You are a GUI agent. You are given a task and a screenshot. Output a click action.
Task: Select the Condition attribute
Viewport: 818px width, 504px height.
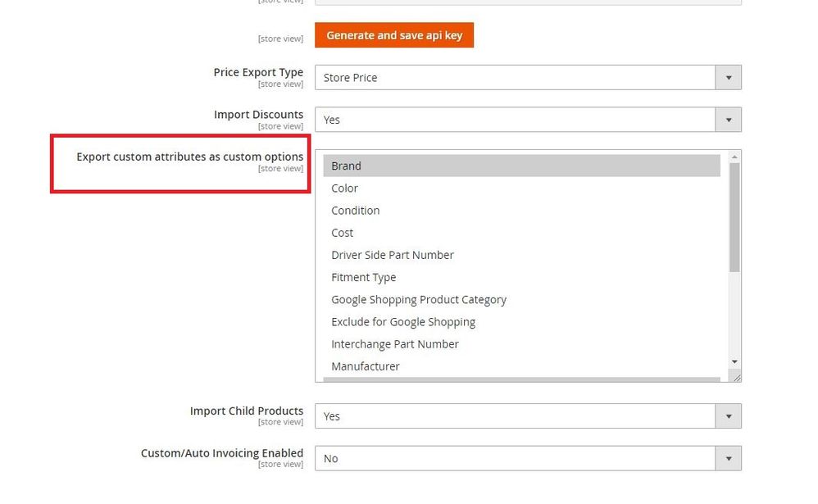(355, 211)
